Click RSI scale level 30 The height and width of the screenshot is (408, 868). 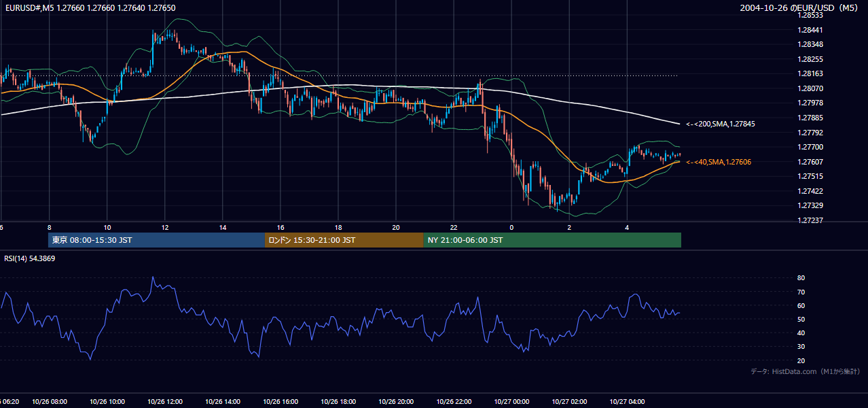[801, 347]
